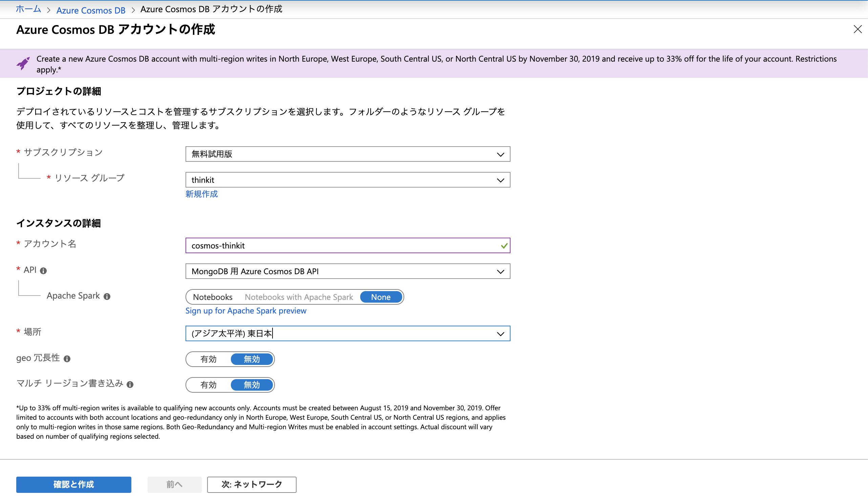Image resolution: width=868 pixels, height=501 pixels.
Task: Click the リソース グループ label
Action: [89, 178]
